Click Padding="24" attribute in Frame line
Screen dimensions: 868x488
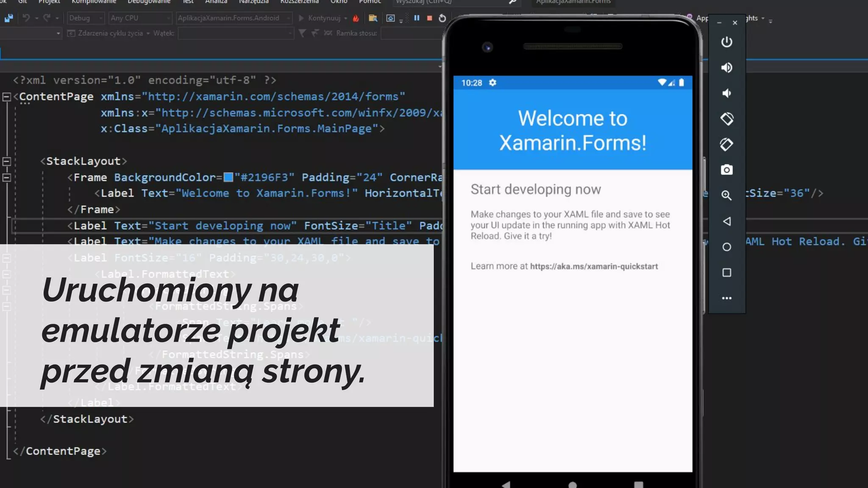click(342, 177)
